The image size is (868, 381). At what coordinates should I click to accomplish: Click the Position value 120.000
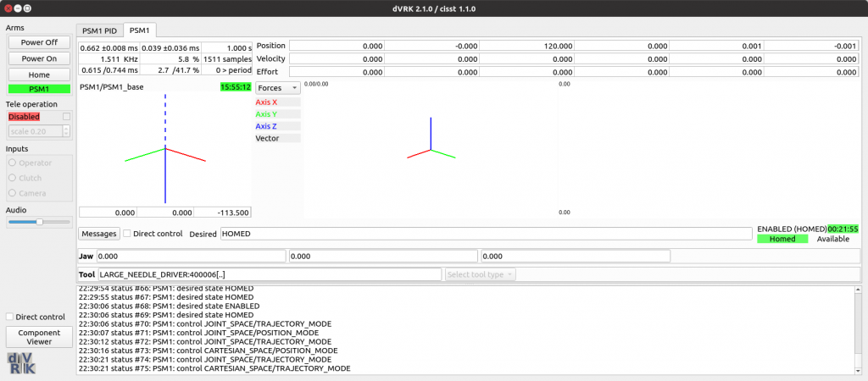[526, 46]
